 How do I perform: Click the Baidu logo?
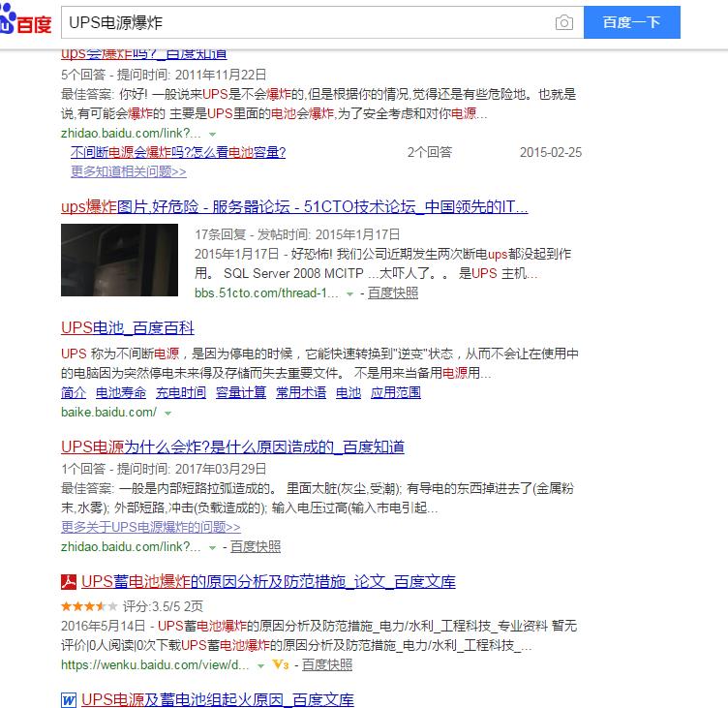25,20
